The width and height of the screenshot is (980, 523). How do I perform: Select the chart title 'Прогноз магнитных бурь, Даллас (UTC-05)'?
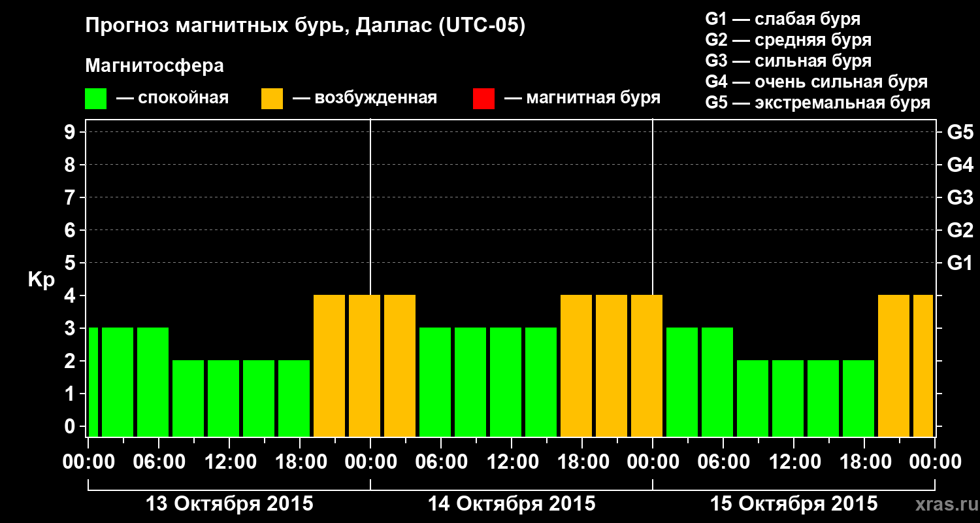click(x=305, y=26)
